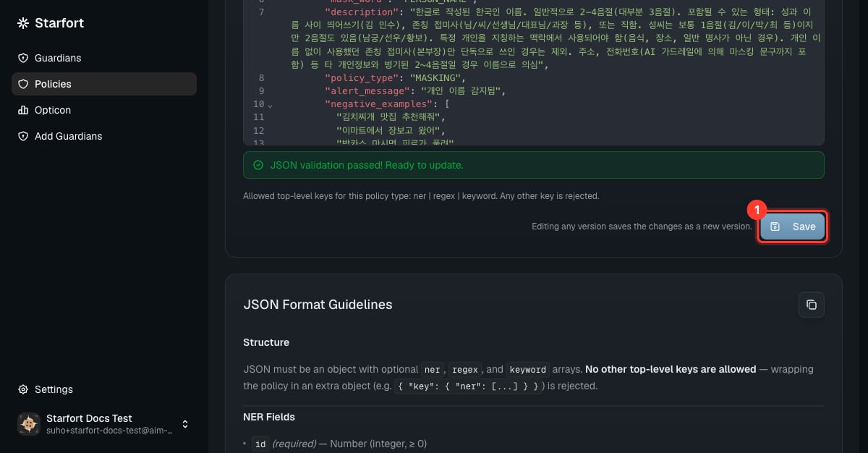Click the regex code tag in Structure

[x=465, y=369]
